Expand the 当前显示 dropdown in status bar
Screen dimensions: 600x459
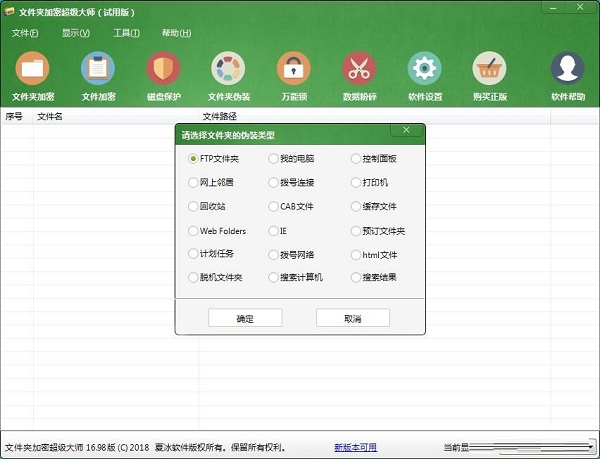click(x=590, y=447)
